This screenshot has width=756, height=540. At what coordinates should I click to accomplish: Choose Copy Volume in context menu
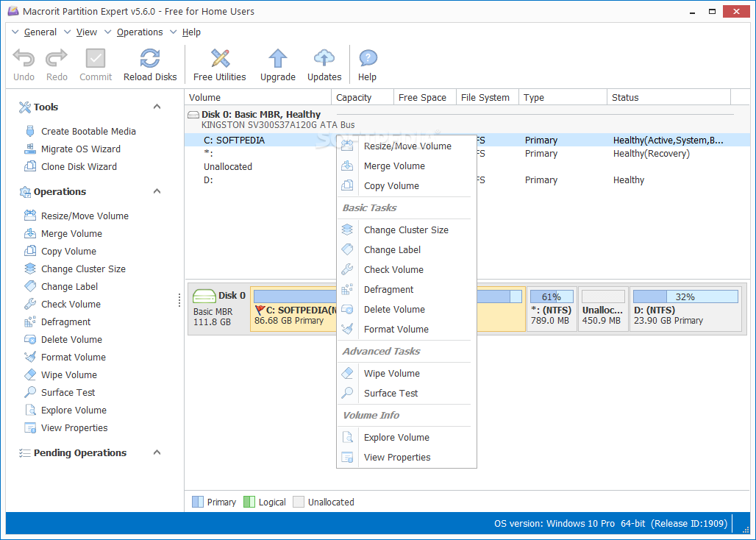(407, 185)
